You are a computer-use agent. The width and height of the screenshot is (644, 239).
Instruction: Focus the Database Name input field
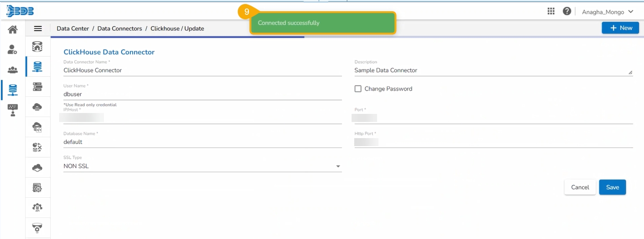pyautogui.click(x=202, y=142)
